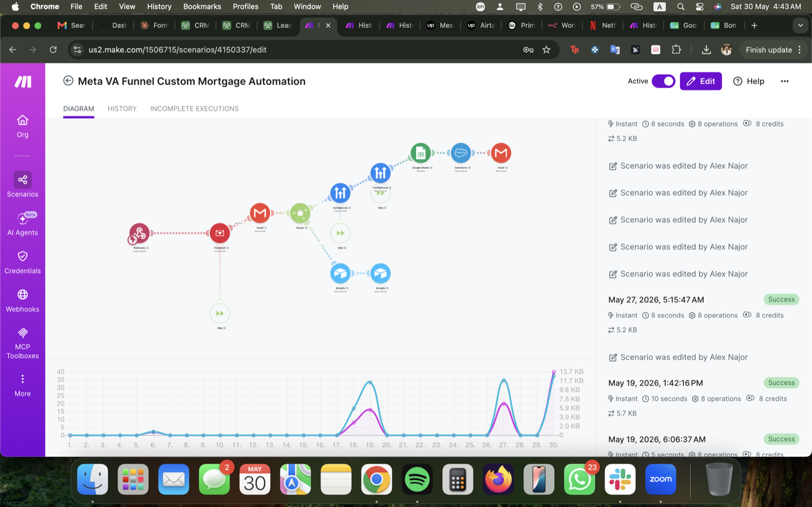
Task: Click '10 seconds' duration in May 19 run
Action: (669, 399)
